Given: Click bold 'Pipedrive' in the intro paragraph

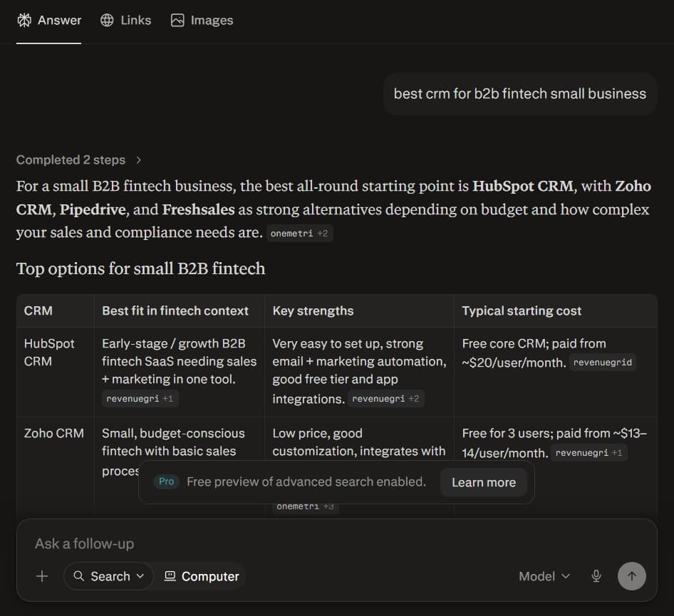Looking at the screenshot, I should click(x=93, y=209).
